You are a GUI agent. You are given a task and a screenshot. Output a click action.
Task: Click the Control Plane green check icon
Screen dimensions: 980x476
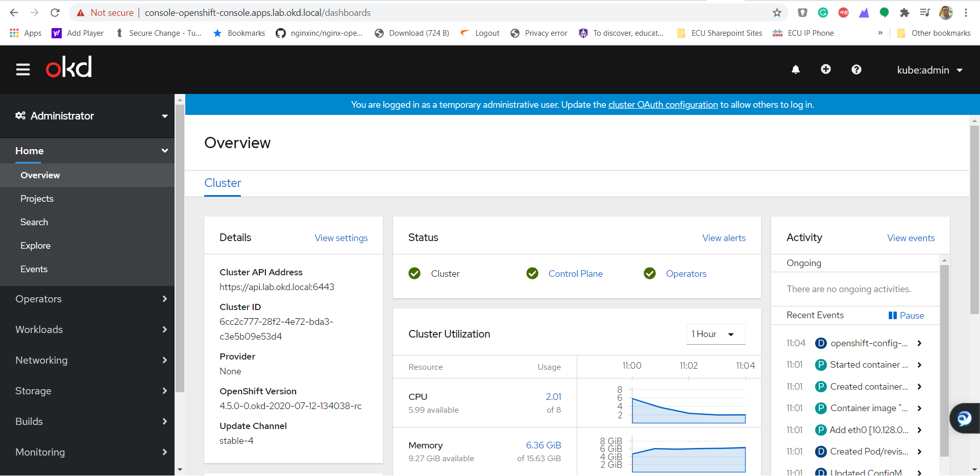tap(532, 273)
